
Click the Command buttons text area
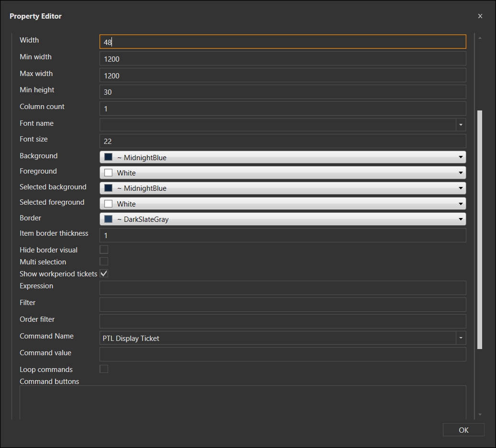click(242, 403)
